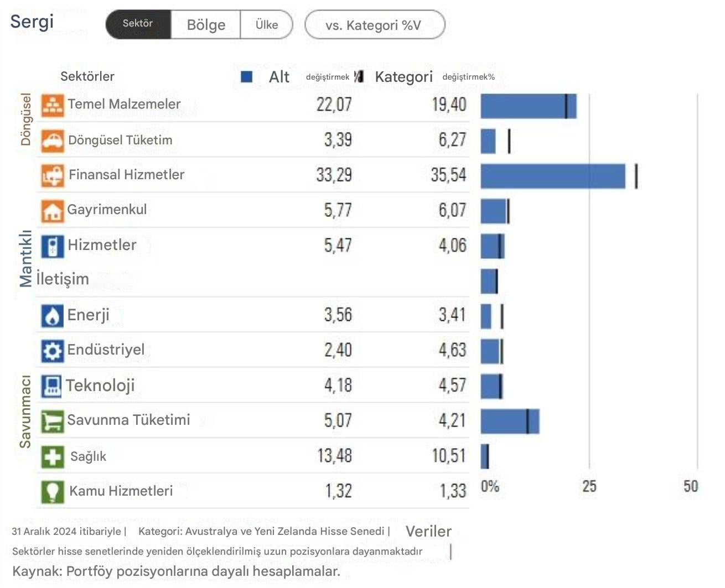This screenshot has width=725, height=588.
Task: Click the Döngüsel Tüketim car icon
Action: (53, 141)
